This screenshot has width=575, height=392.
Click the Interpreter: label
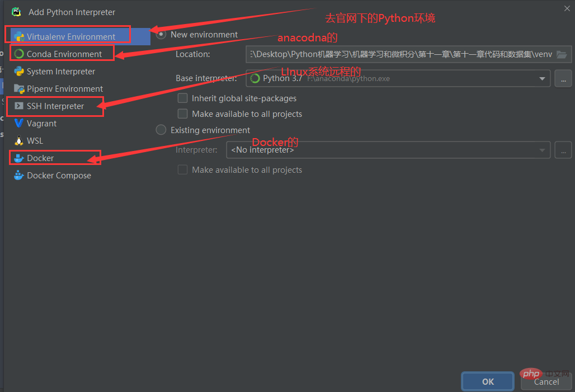coord(196,150)
